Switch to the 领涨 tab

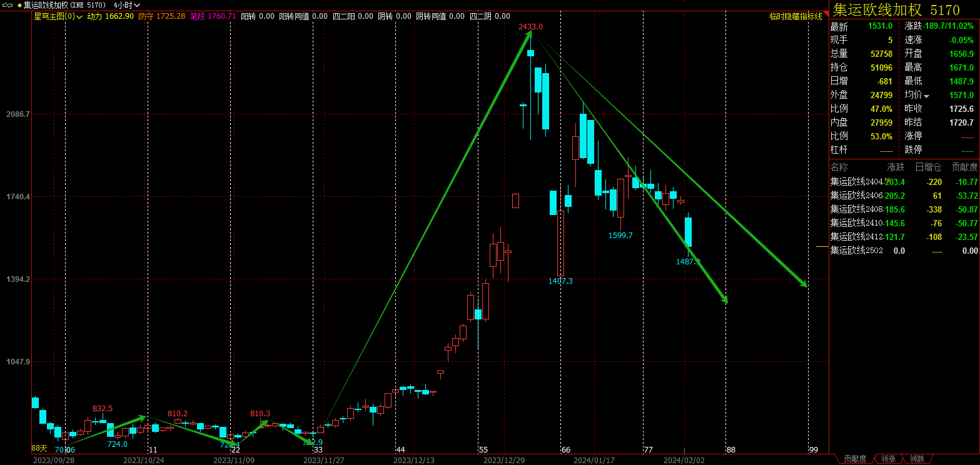pos(888,459)
